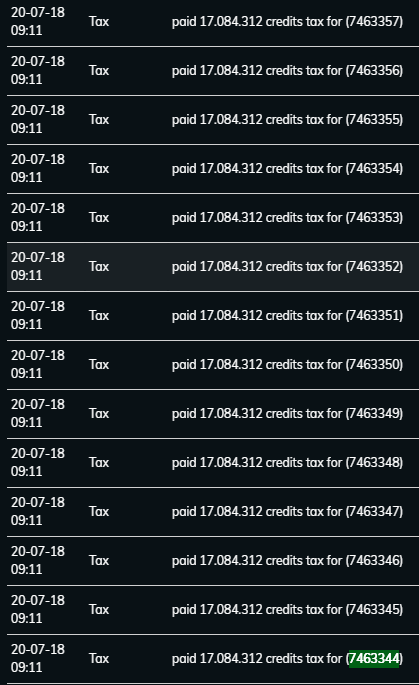Click the date in the 7463349 row

38,404
